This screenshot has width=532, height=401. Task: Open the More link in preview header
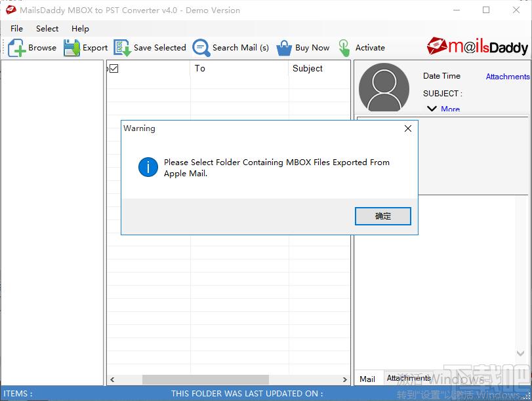pos(450,109)
